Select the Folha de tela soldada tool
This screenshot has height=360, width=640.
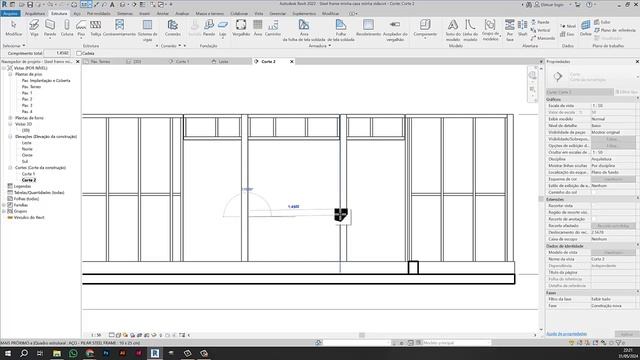click(x=341, y=30)
